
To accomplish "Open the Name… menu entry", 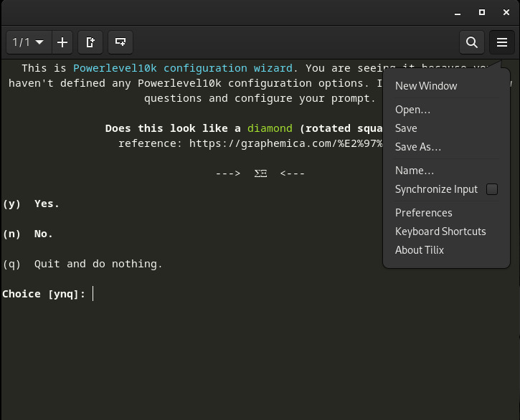I will 446,171.
